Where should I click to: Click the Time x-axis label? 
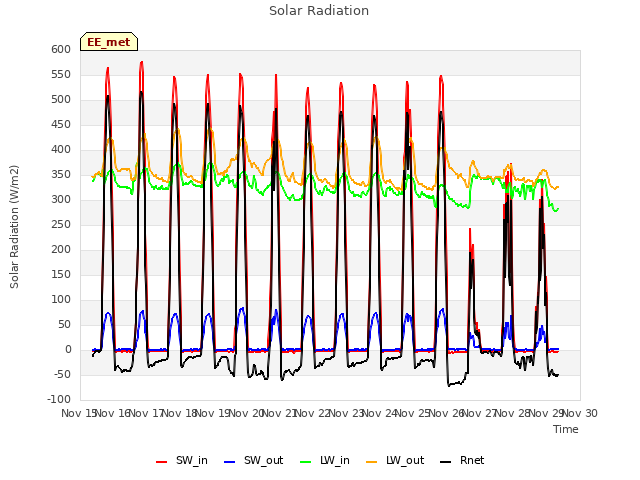pos(566,429)
